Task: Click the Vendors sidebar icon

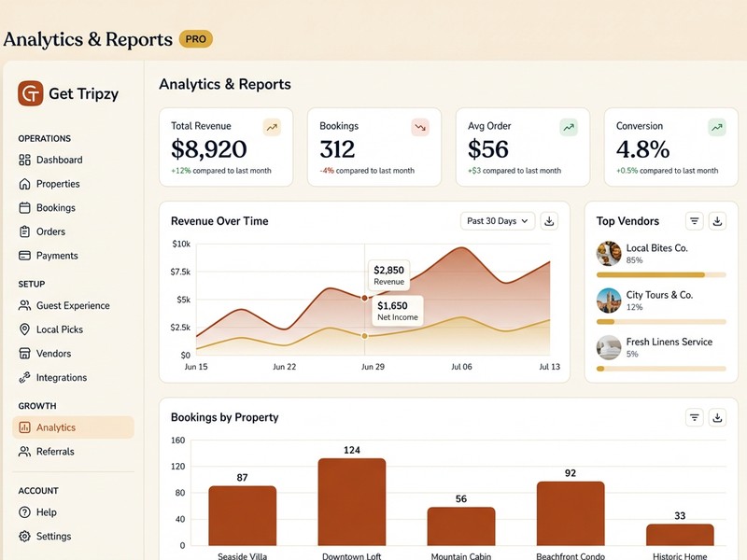Action: coord(22,354)
